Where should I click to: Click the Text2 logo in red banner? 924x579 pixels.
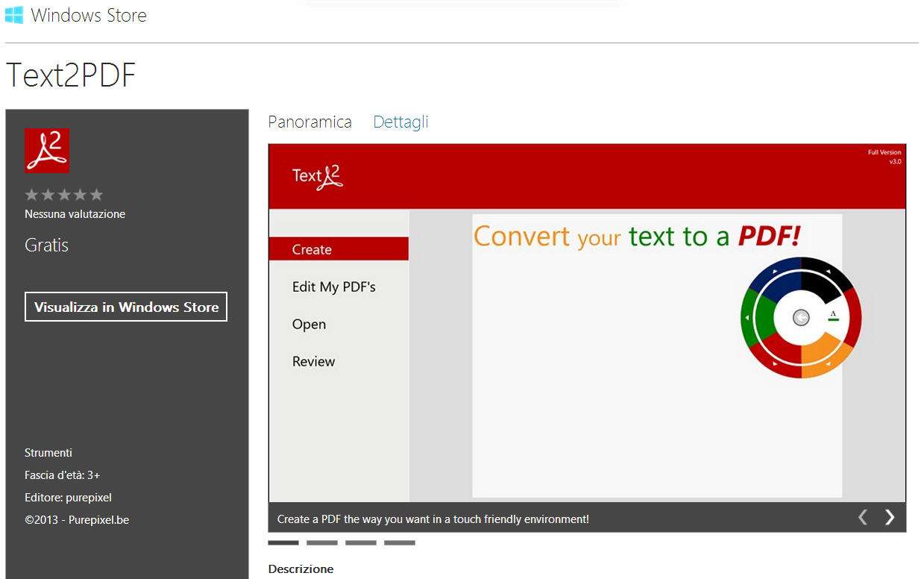click(x=317, y=177)
